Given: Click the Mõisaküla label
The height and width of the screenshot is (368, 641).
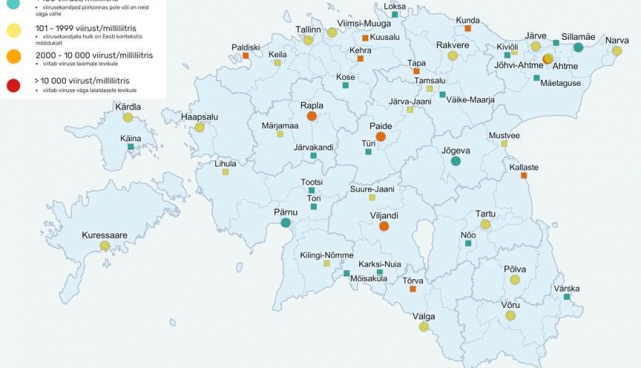Looking at the screenshot, I should tap(369, 279).
